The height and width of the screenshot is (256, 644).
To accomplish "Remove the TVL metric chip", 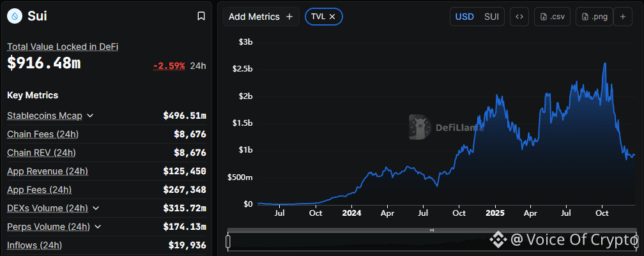I will pyautogui.click(x=332, y=17).
